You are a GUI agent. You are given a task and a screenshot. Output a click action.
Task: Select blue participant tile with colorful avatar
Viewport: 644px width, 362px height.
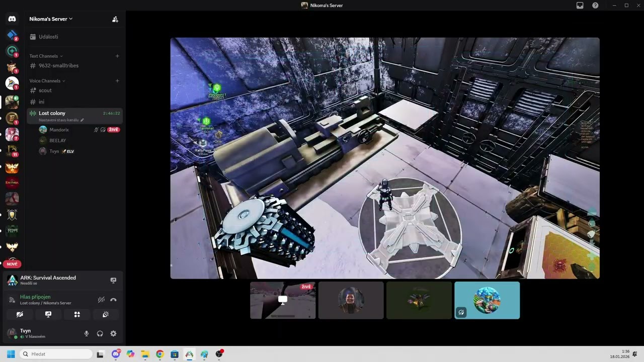(487, 300)
